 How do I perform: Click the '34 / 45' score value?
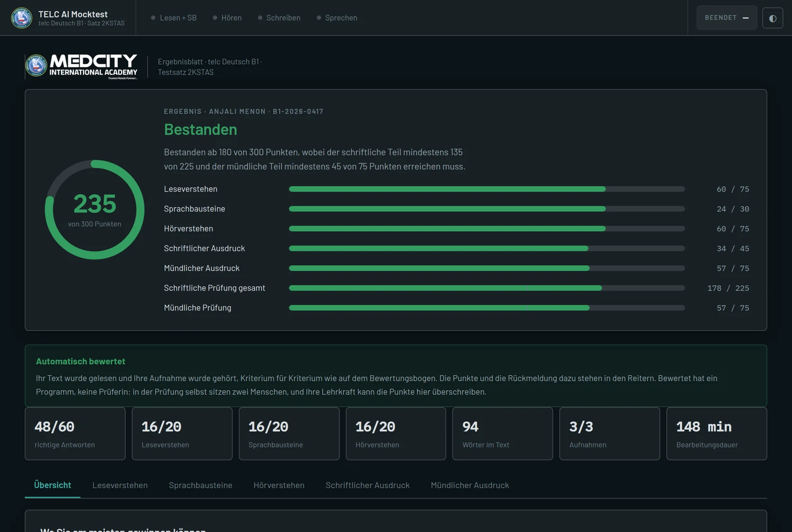click(x=733, y=248)
